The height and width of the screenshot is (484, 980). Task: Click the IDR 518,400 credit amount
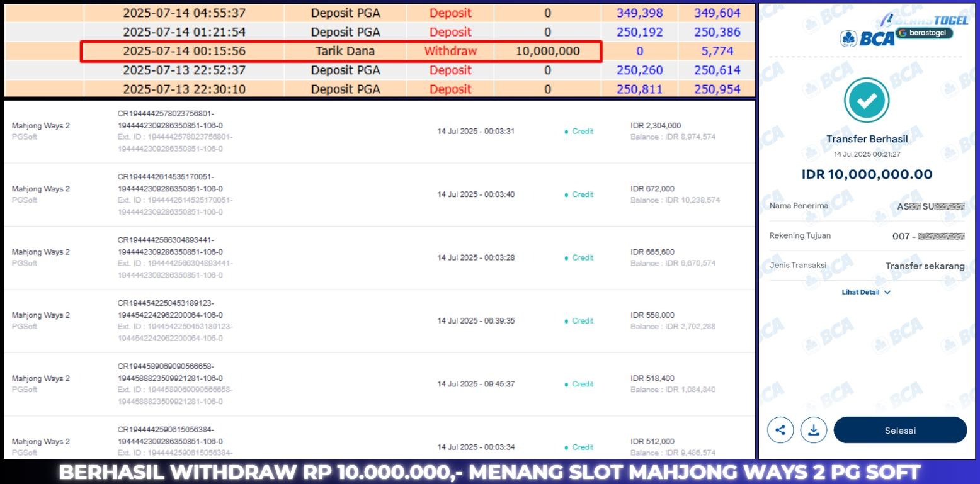652,378
